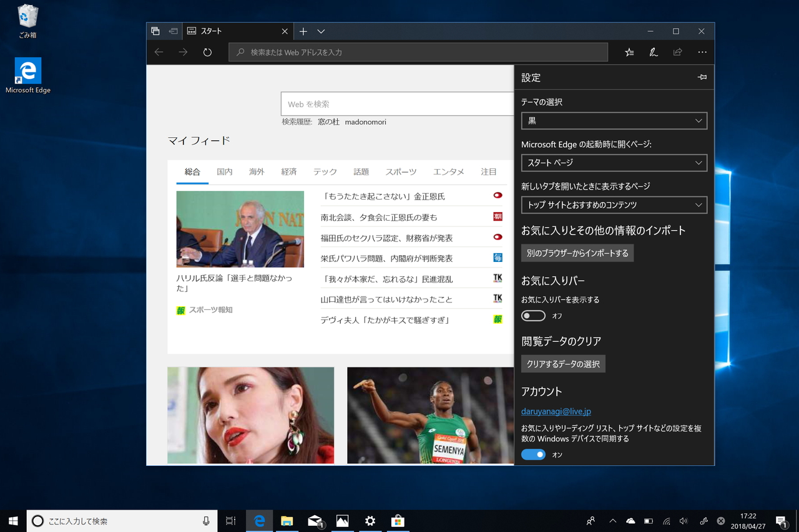
Task: Switch to the 経済 news feed tab
Action: click(x=289, y=172)
